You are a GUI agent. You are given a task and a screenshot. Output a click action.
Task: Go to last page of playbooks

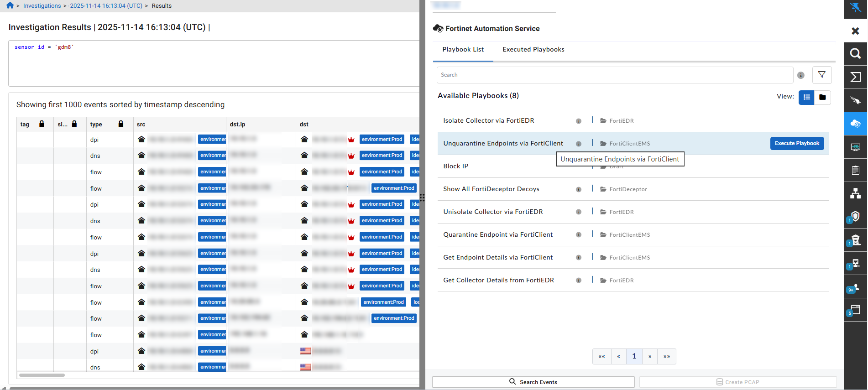pos(667,357)
